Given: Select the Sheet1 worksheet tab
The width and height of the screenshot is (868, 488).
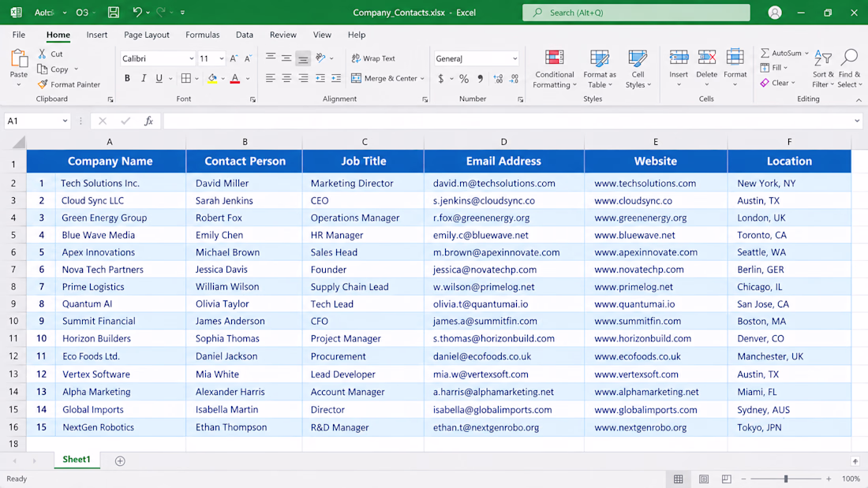Looking at the screenshot, I should coord(77,460).
